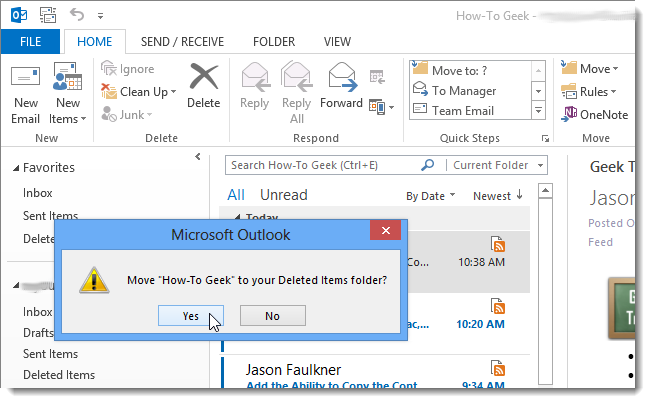
Task: Click the warning icon in dialog
Action: coord(94,280)
